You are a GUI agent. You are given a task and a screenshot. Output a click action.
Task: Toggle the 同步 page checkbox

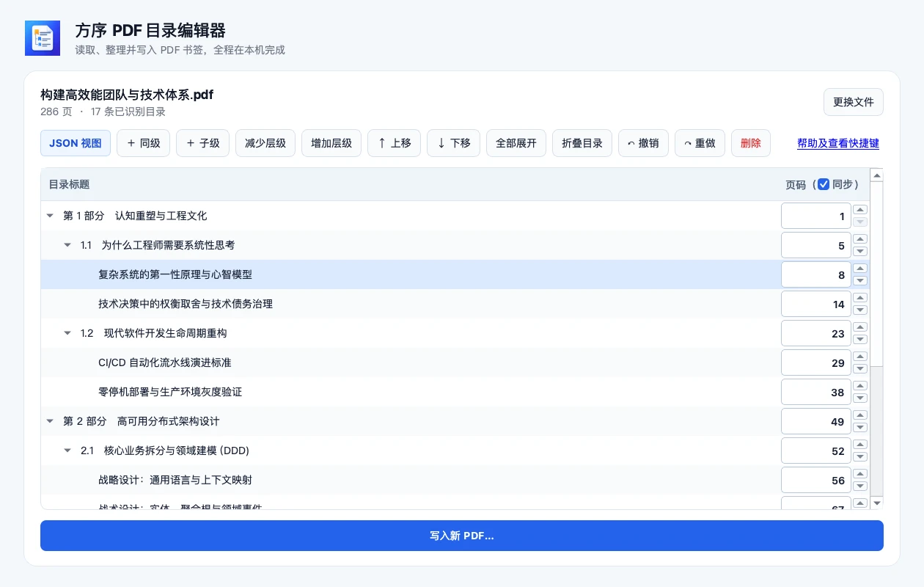824,184
